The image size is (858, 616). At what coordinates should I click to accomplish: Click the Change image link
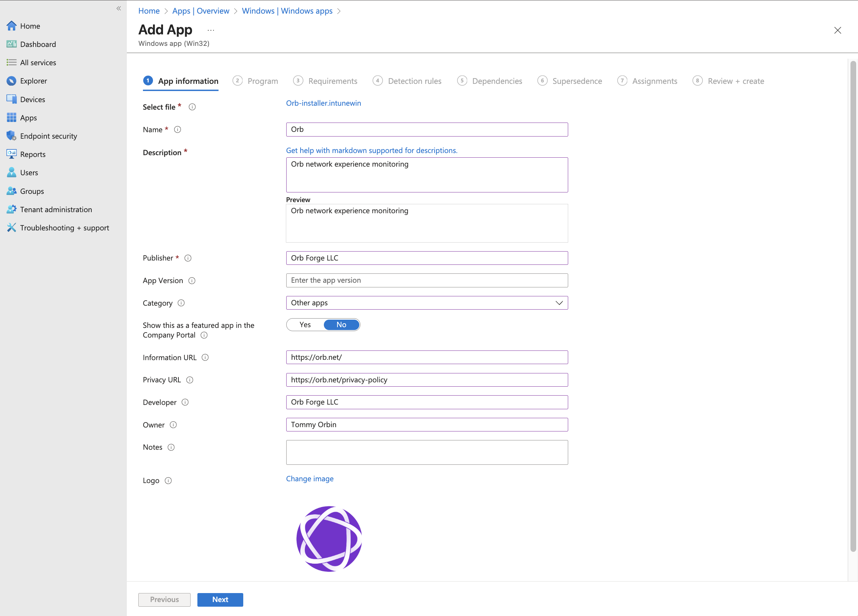pos(310,479)
